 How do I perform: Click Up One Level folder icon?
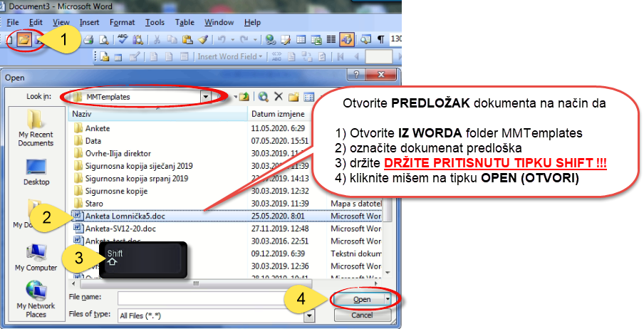[244, 97]
